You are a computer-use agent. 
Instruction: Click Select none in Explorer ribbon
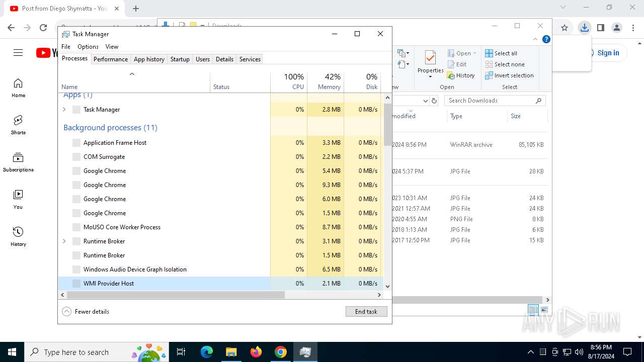coord(505,64)
